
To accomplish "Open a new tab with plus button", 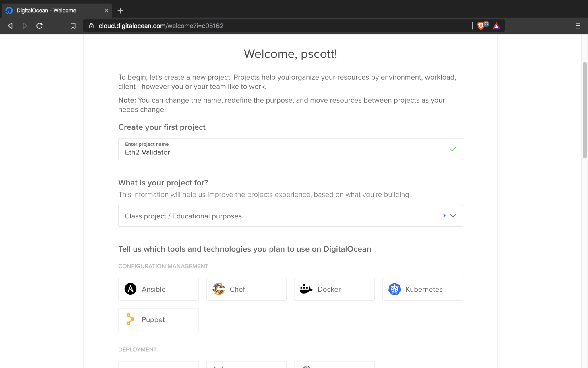I will click(120, 11).
